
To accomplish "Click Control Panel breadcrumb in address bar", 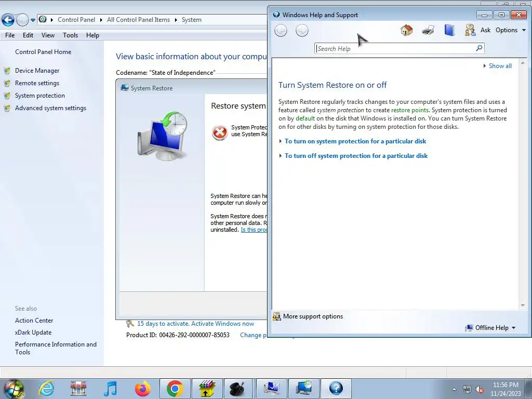I will [76, 20].
